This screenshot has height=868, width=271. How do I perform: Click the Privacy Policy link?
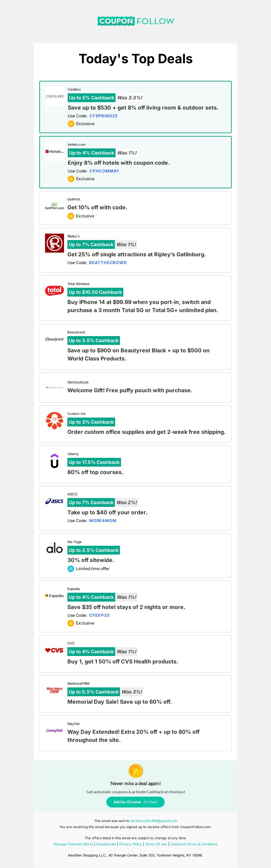130,844
